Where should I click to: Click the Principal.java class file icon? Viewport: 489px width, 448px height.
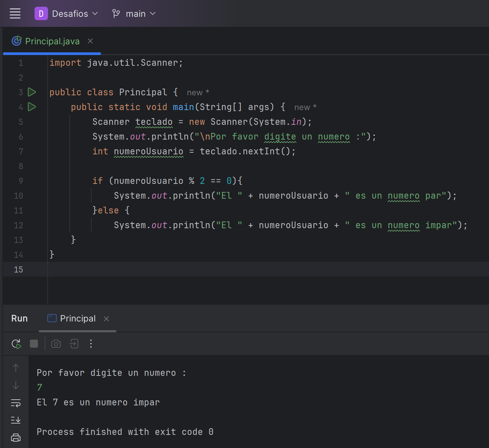tap(17, 41)
